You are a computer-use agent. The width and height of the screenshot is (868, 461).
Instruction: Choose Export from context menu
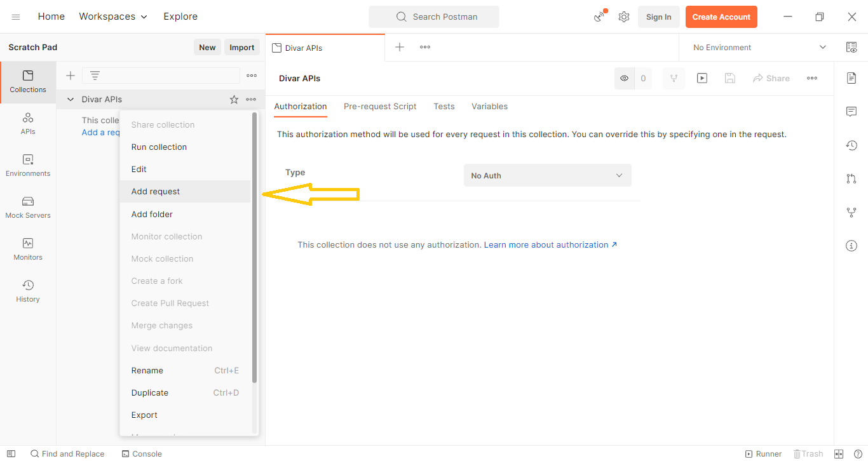click(186, 415)
